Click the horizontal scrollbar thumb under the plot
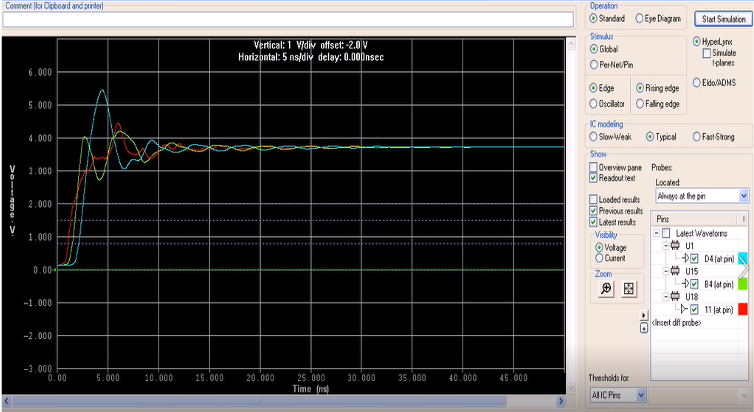 point(259,401)
